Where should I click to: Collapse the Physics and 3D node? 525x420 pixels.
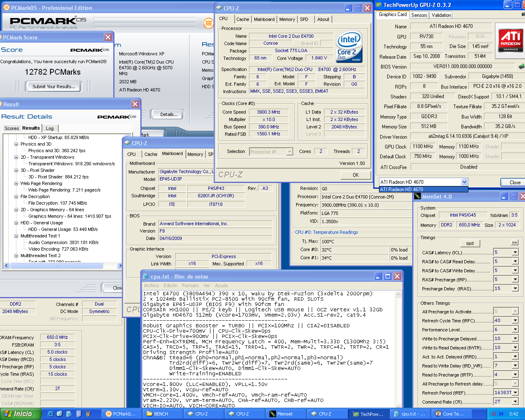16,144
